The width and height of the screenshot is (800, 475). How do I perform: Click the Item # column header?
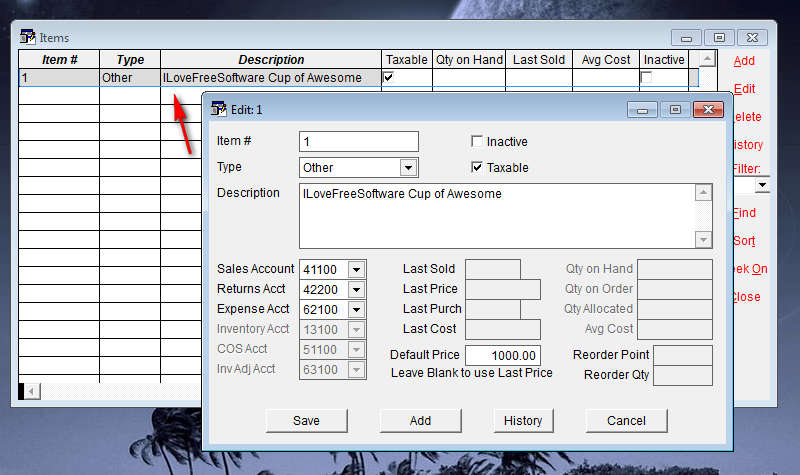click(59, 60)
